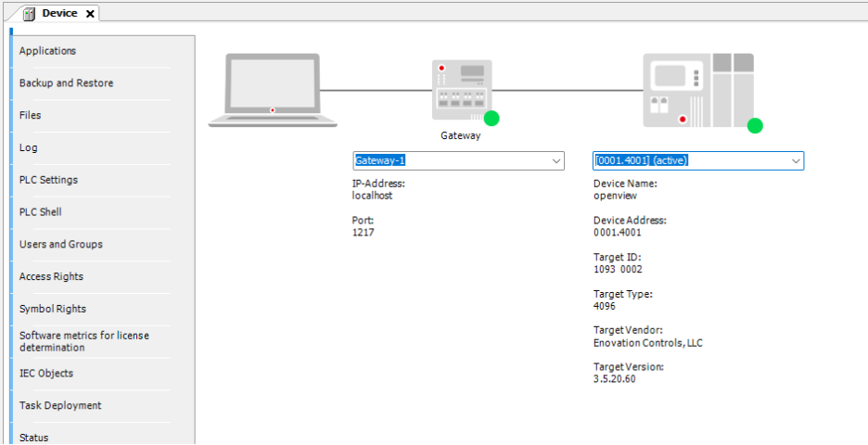Screen dimensions: 868x445
Task: Click the Target Type value 4096
Action: (x=604, y=306)
